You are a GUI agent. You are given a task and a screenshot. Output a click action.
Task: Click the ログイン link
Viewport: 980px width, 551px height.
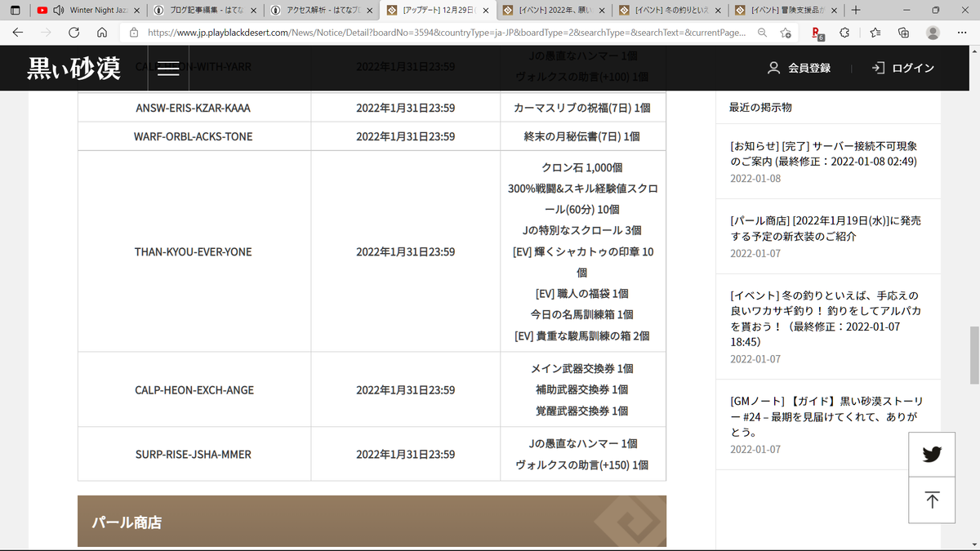pos(902,68)
